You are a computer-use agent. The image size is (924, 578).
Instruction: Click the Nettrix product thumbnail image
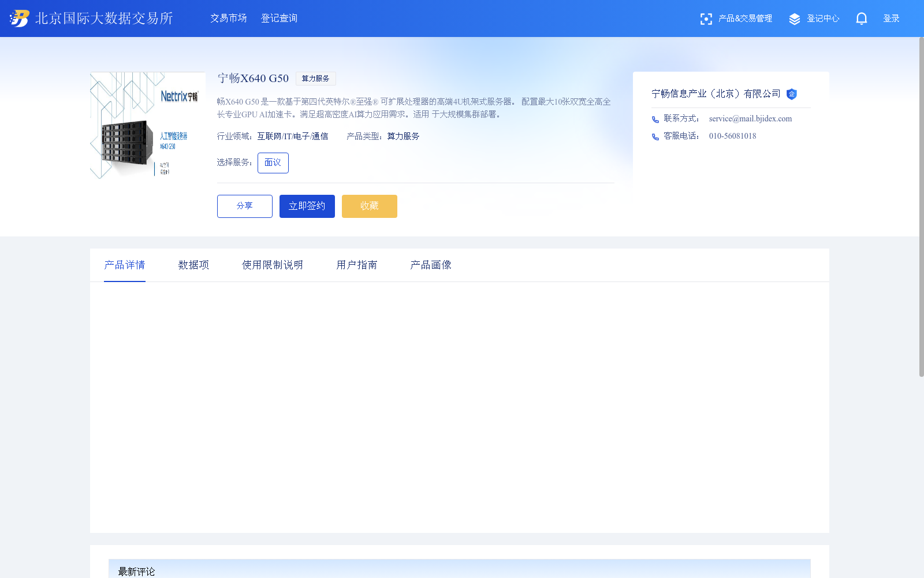(148, 125)
